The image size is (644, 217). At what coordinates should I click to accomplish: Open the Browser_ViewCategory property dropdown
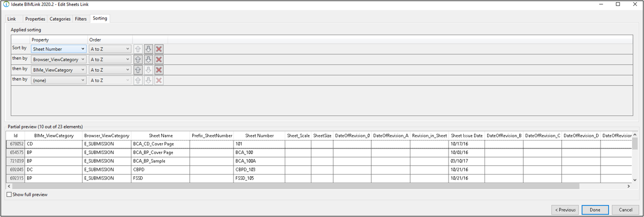[58, 59]
